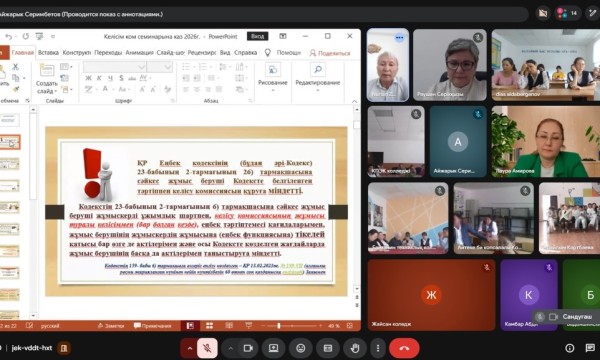Click the Вход sign-in button
600x360 pixels.
click(257, 36)
